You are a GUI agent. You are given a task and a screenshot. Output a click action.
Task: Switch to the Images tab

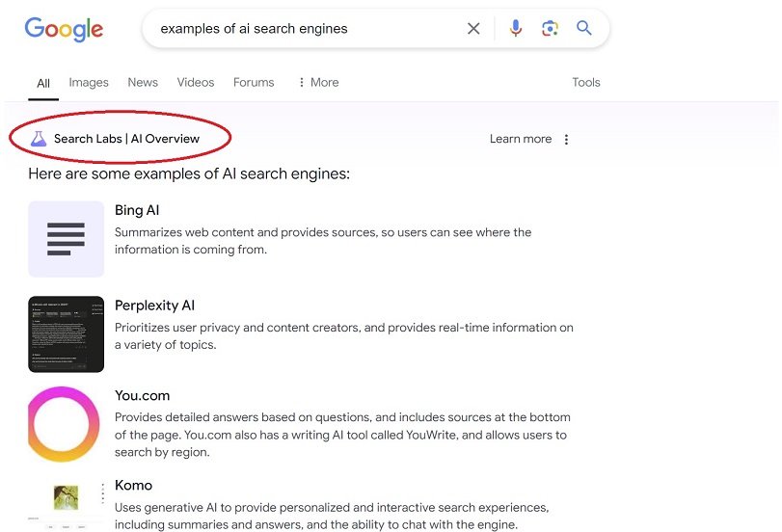89,82
